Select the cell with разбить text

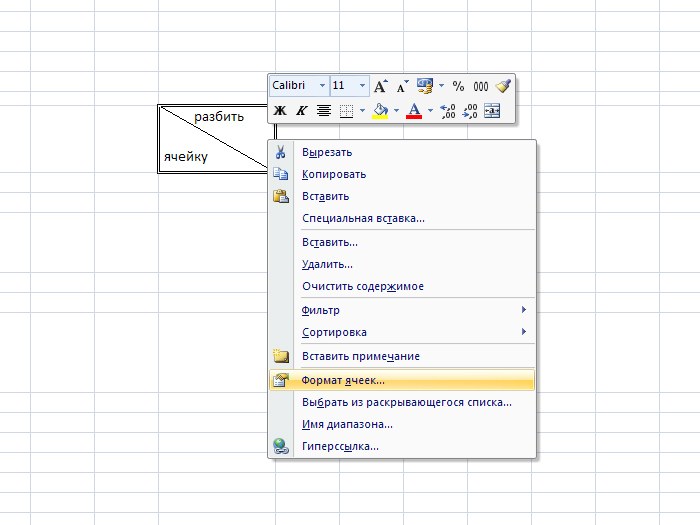pyautogui.click(x=217, y=138)
